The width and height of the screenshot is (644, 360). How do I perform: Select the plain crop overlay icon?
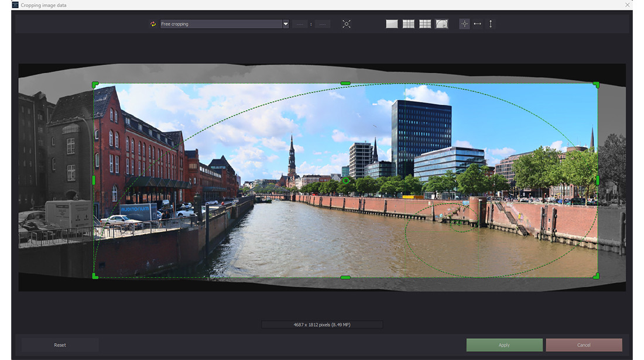pyautogui.click(x=391, y=23)
